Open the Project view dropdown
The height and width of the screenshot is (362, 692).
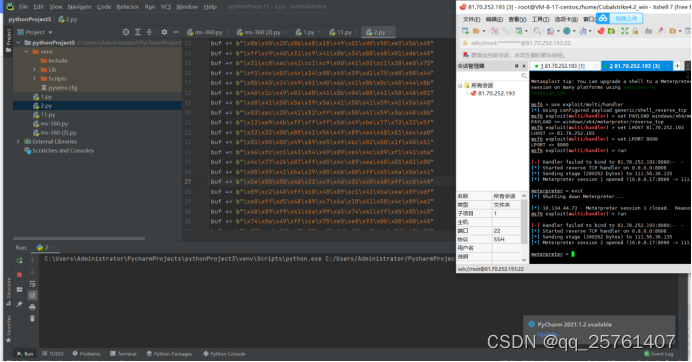coord(50,32)
